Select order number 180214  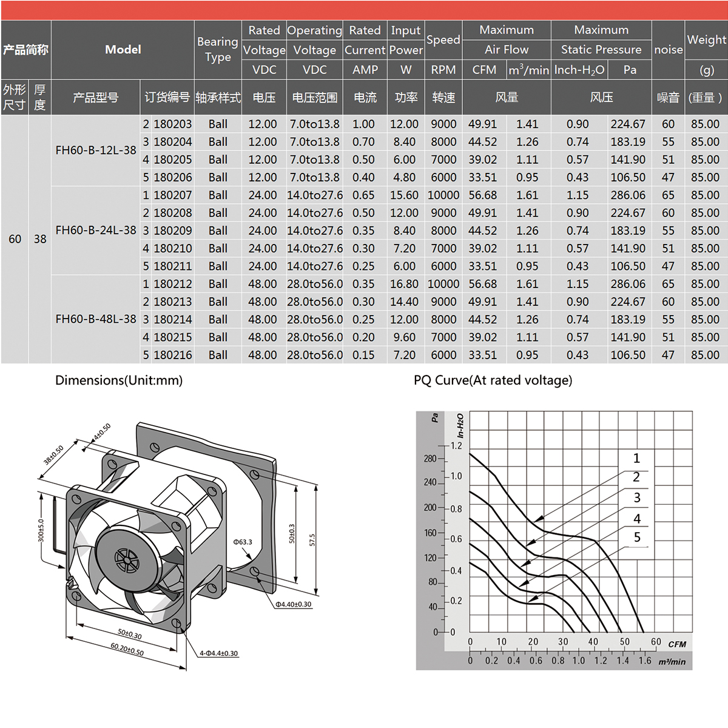click(173, 319)
